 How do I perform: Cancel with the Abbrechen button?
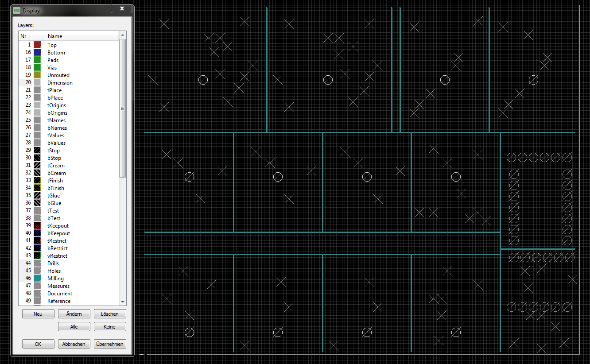pyautogui.click(x=74, y=344)
